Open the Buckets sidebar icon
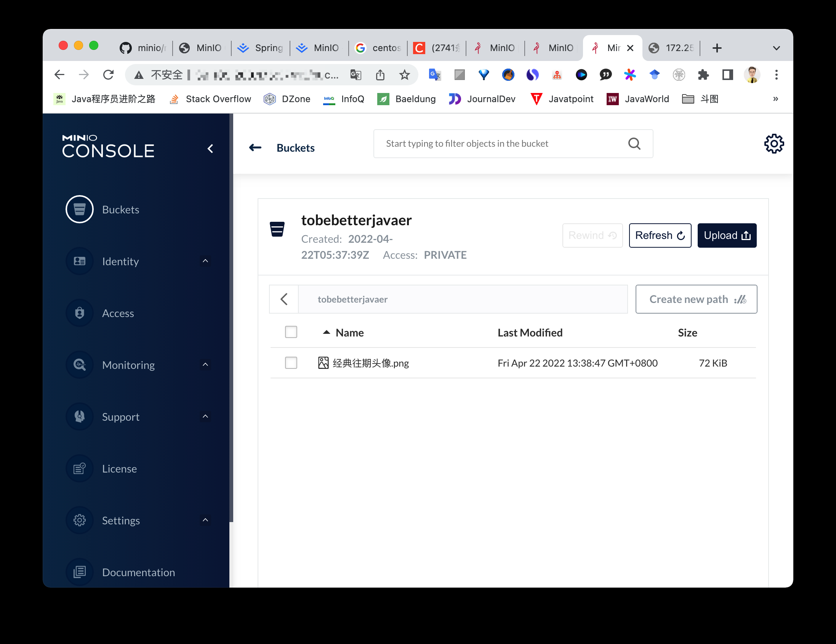 [x=79, y=210]
